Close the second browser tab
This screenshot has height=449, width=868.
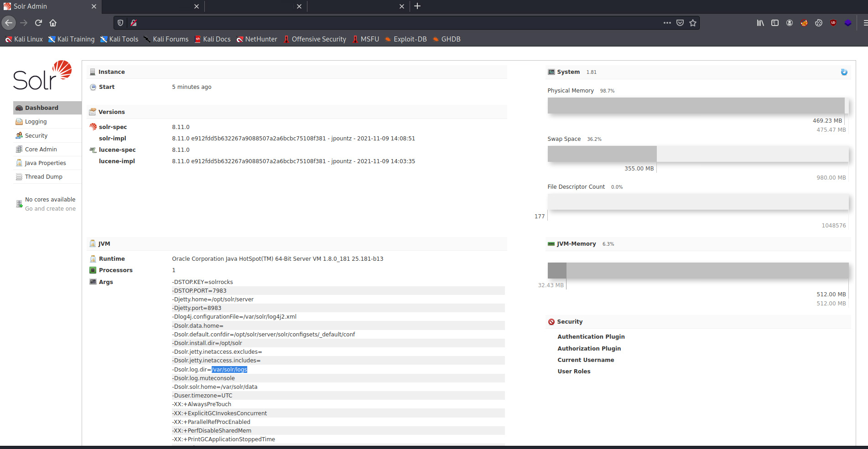pyautogui.click(x=197, y=6)
